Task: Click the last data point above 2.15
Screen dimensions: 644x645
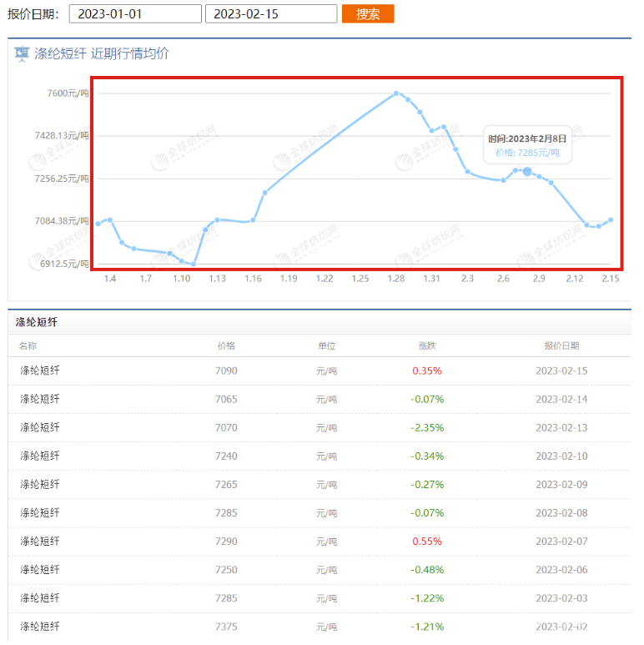Action: pos(611,219)
